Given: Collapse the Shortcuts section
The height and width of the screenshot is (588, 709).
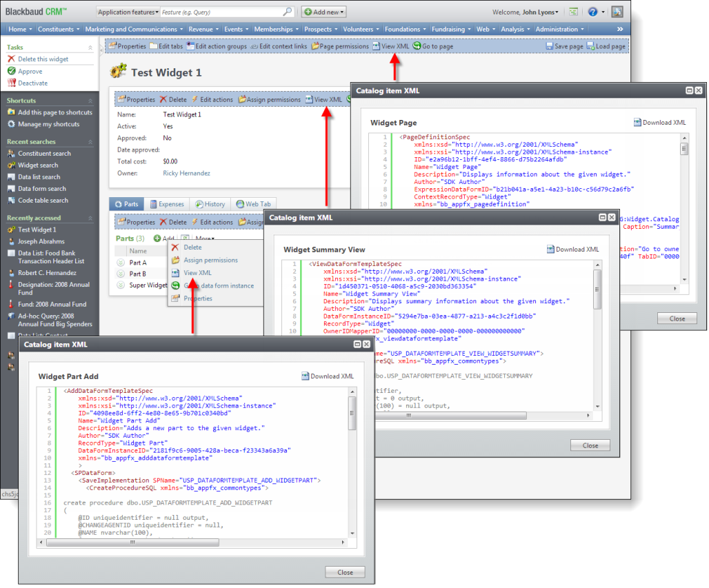Looking at the screenshot, I should click(x=90, y=101).
